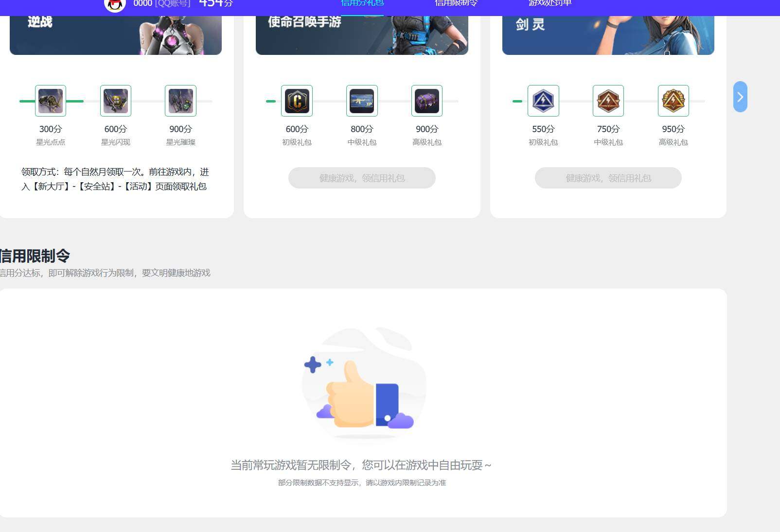The image size is (780, 532).
Task: Click the 600分 星光闪现 reward icon
Action: pyautogui.click(x=116, y=101)
